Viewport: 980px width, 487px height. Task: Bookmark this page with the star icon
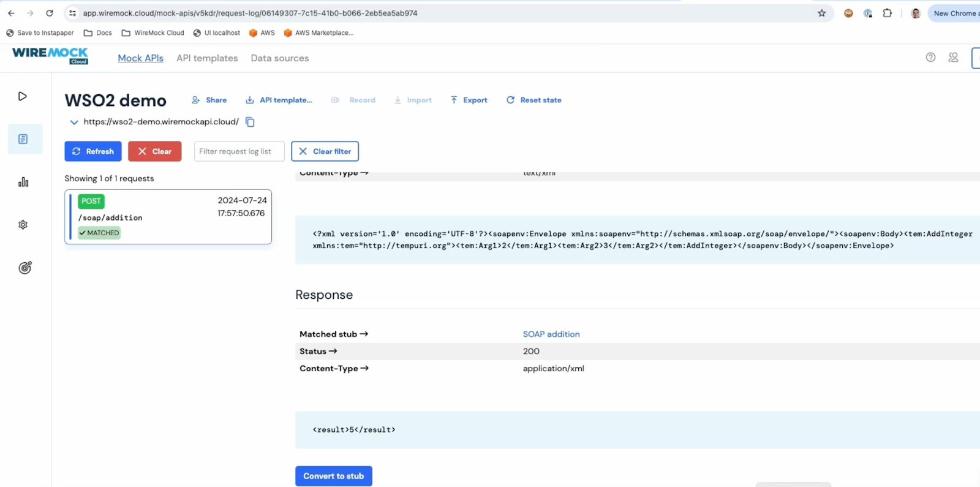point(822,13)
